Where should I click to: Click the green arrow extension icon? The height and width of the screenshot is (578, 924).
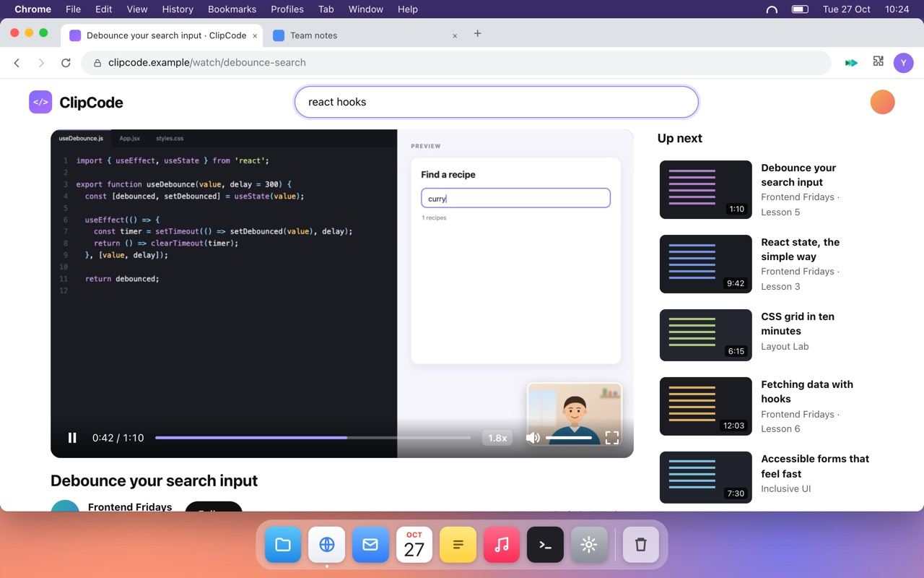pos(852,63)
